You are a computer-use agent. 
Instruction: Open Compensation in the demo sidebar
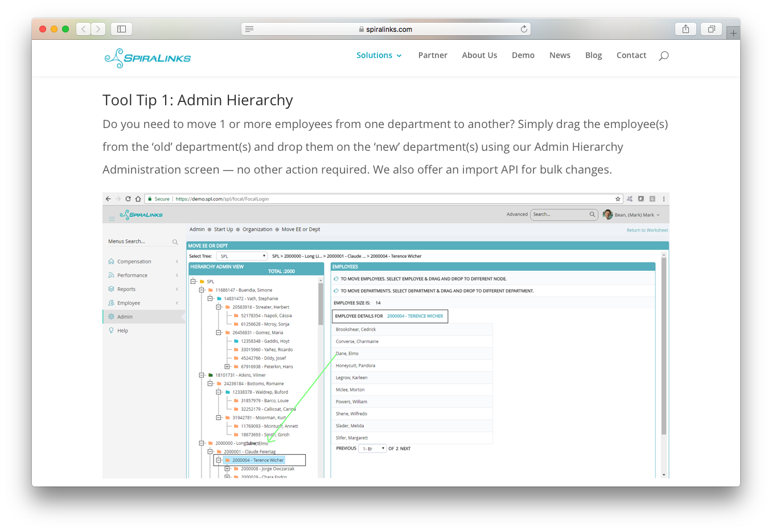[x=134, y=262]
